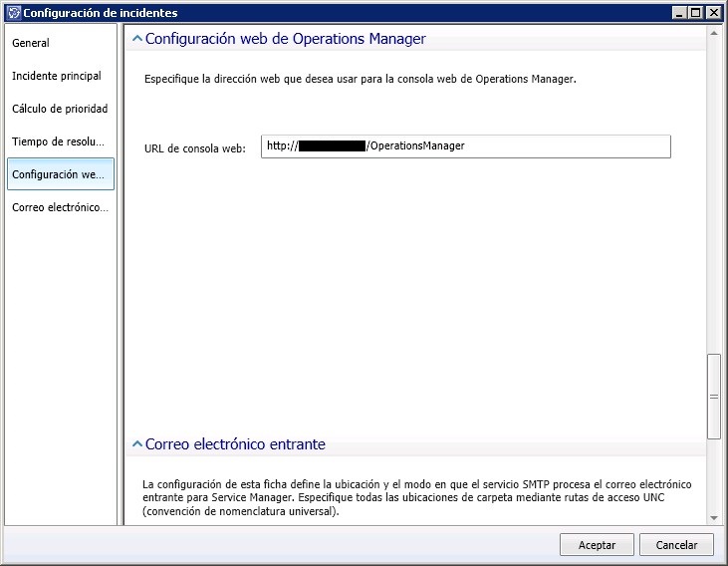Click the scrollbar up arrow
Viewport: 728px width, 566px height.
click(x=713, y=32)
